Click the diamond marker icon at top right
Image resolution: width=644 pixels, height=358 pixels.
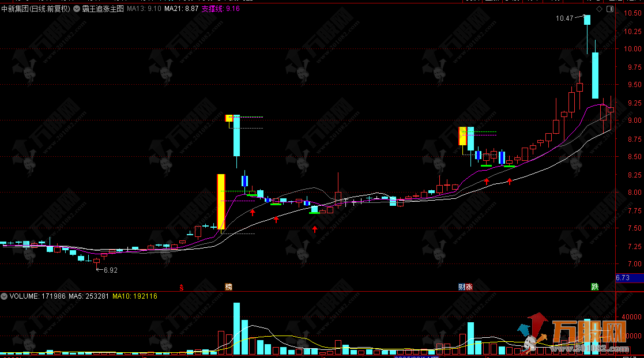point(599,9)
